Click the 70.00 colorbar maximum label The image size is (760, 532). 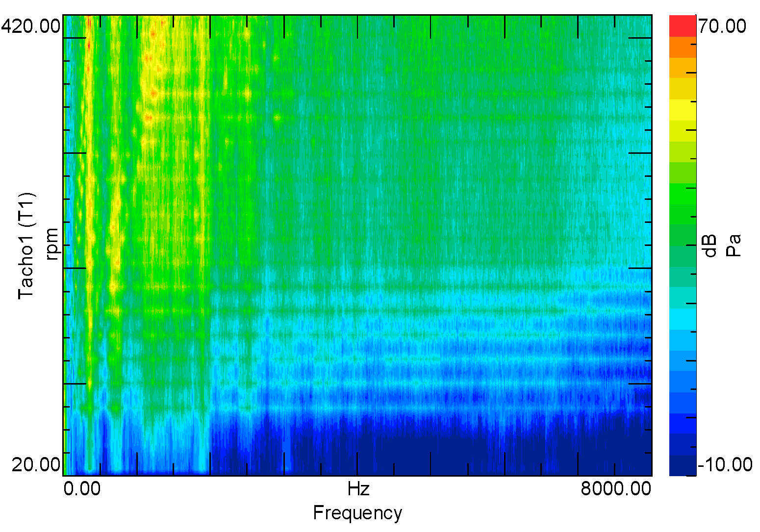coord(722,26)
